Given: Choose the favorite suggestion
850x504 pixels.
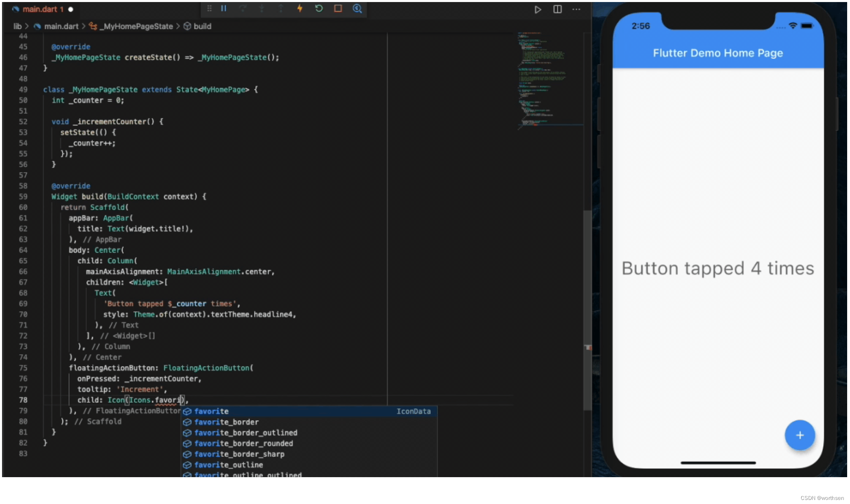Looking at the screenshot, I should (x=309, y=411).
